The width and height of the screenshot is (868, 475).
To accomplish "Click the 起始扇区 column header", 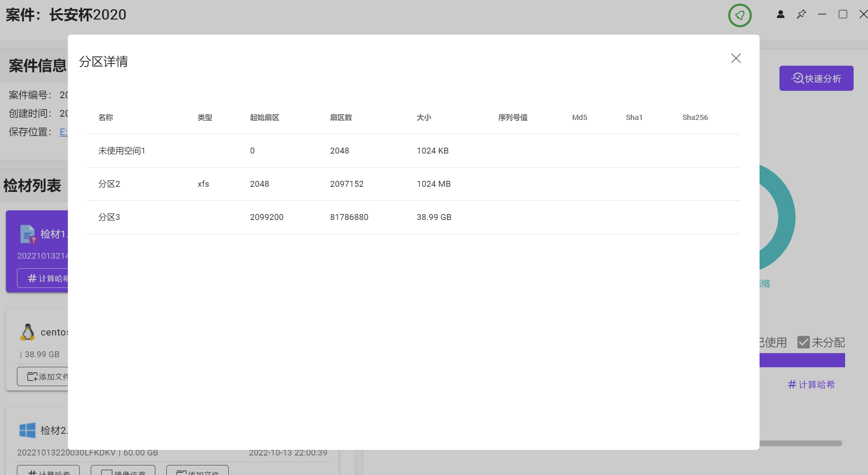I will click(x=264, y=117).
